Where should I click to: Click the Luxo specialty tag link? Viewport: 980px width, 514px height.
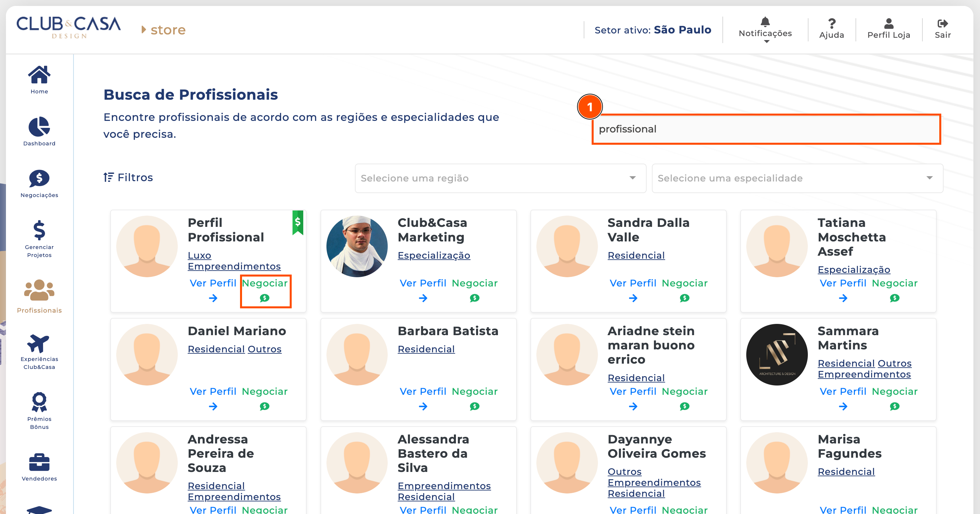tap(199, 255)
